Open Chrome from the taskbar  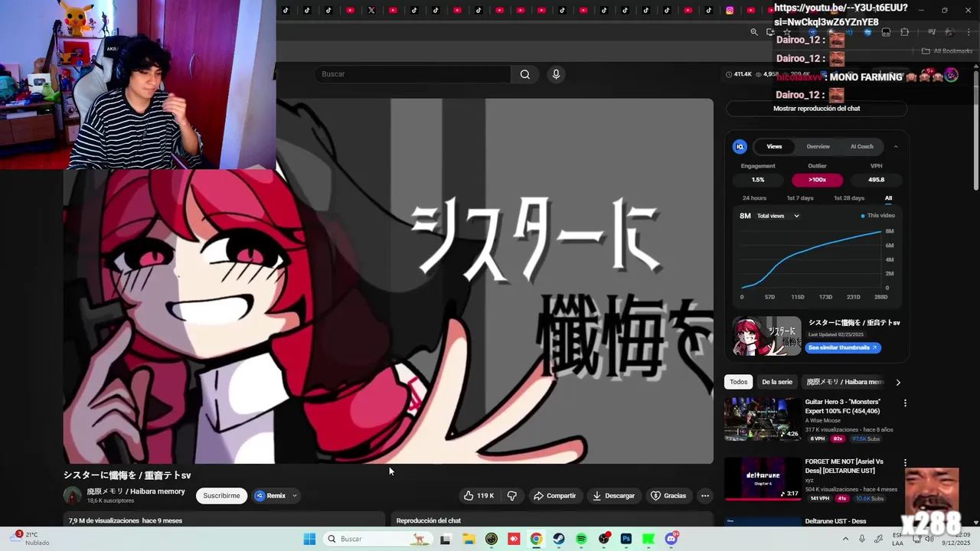coord(536,539)
